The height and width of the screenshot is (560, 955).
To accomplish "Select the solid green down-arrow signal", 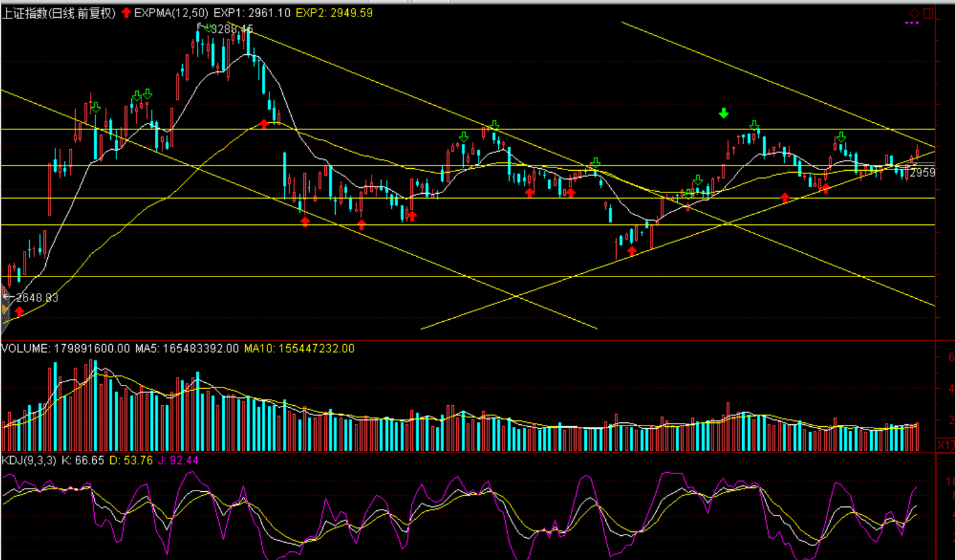I will coord(724,113).
